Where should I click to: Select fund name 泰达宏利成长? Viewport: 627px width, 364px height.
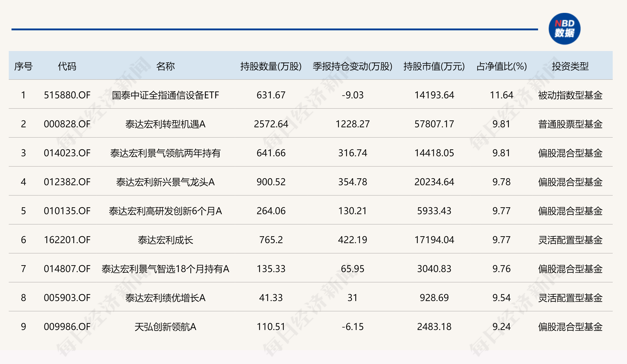point(165,240)
